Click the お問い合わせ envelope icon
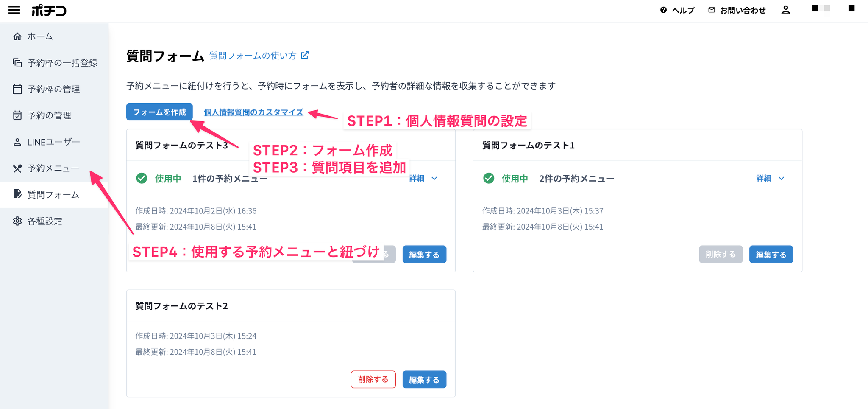The width and height of the screenshot is (868, 409). (712, 10)
